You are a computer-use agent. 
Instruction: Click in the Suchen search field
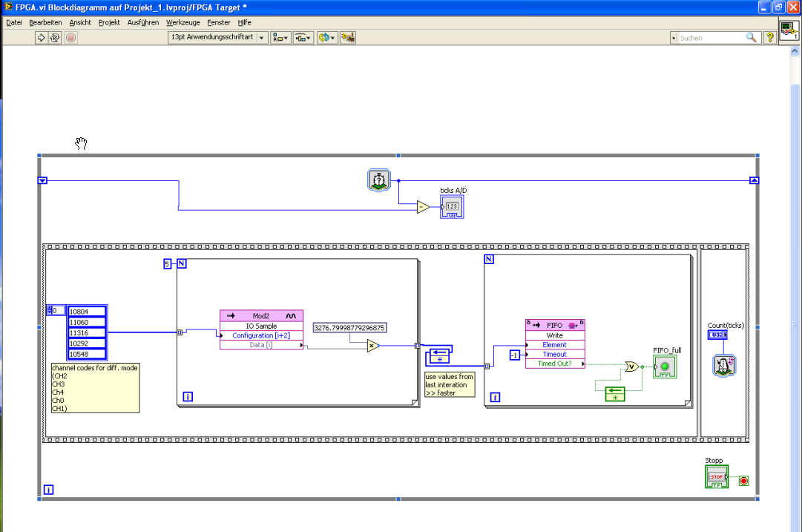pyautogui.click(x=711, y=38)
